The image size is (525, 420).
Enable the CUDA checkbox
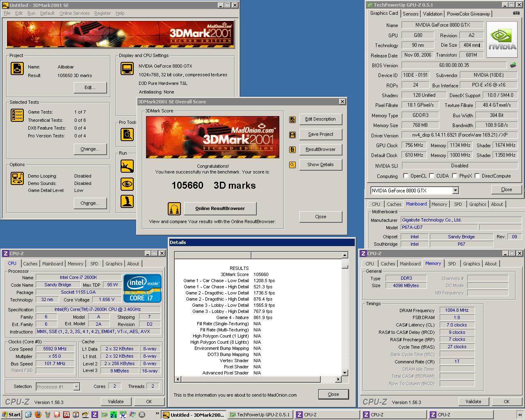431,176
